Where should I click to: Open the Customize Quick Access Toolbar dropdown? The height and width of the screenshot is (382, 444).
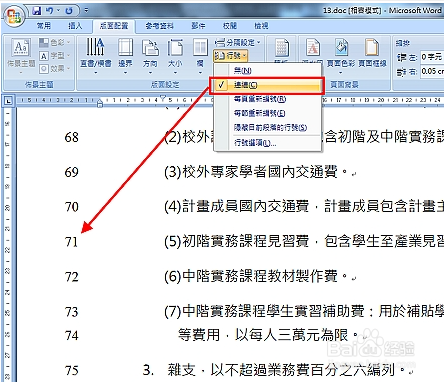pos(86,11)
